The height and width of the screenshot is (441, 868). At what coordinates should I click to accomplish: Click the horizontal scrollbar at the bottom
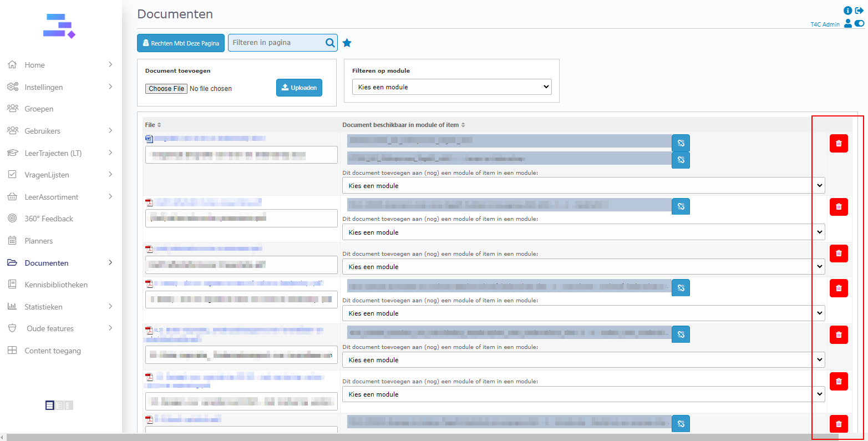coord(422,437)
